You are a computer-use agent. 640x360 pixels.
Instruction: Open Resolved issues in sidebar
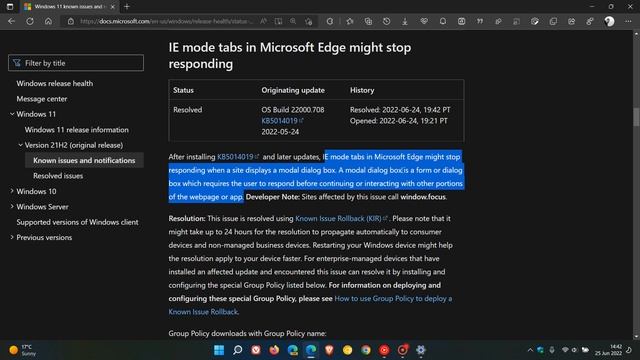[58, 176]
